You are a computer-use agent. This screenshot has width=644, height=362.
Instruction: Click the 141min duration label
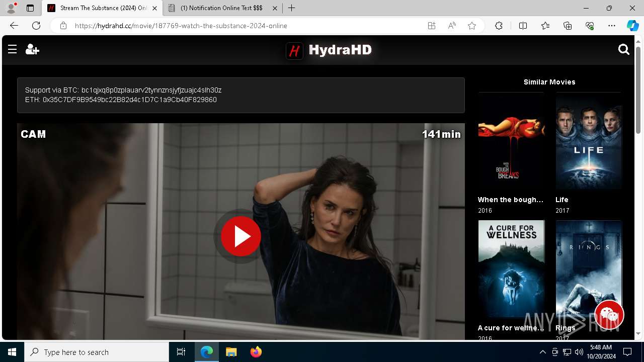coord(441,134)
